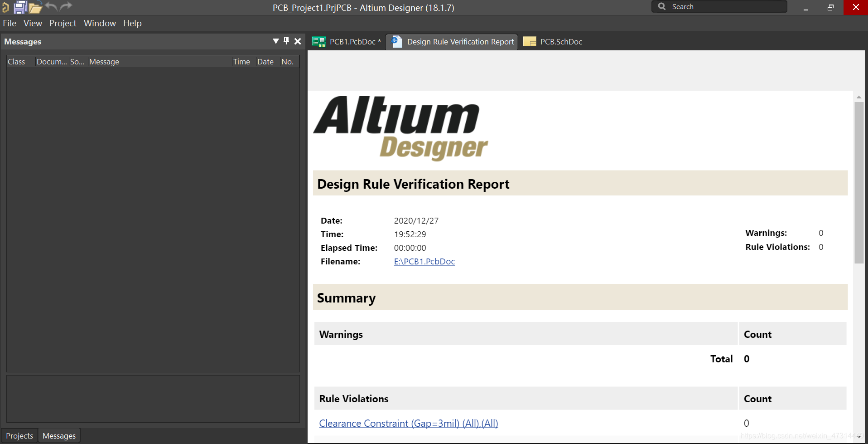Switch to Projects panel tab
868x444 pixels.
(19, 436)
